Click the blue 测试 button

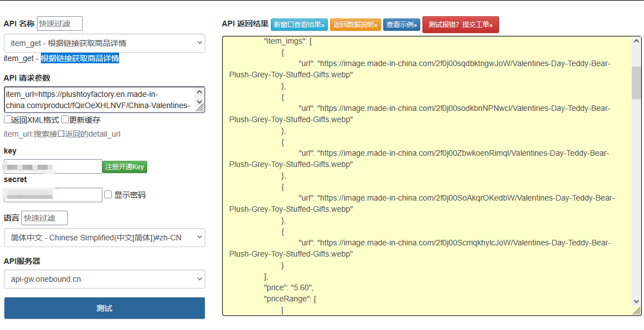pos(104,308)
